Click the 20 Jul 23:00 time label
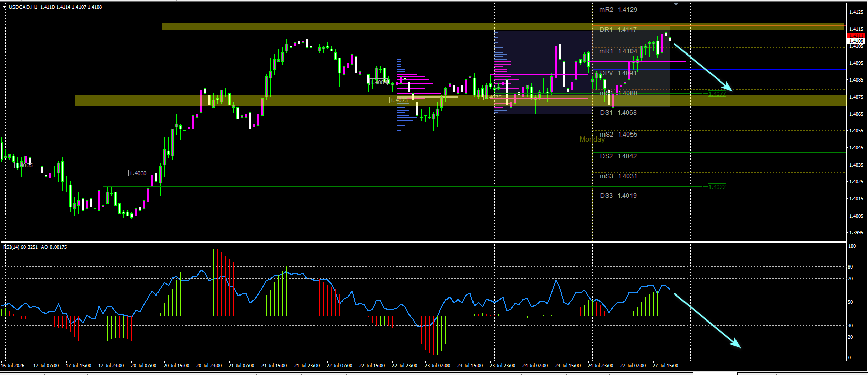Screen dimensions: 868x375 click(x=209, y=366)
